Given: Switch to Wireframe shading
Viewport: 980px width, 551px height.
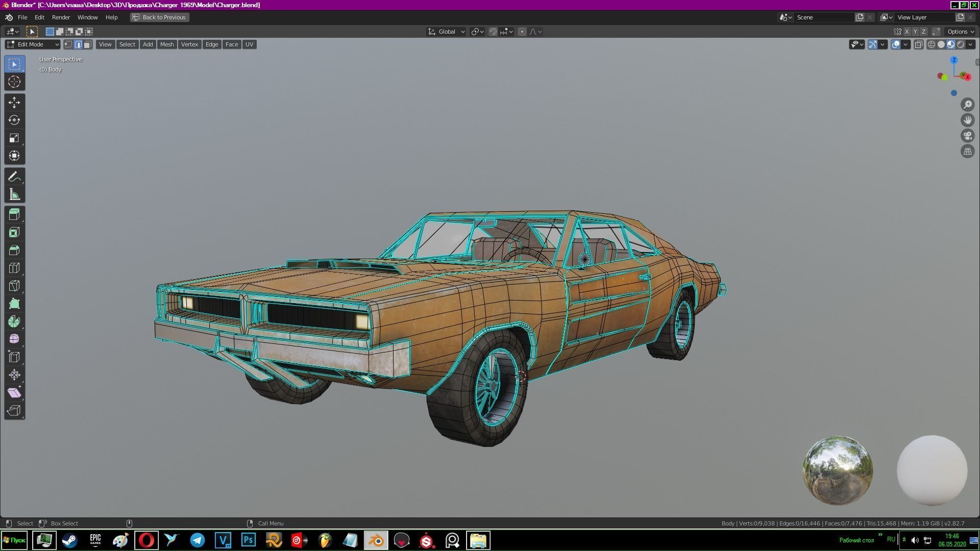Looking at the screenshot, I should pos(932,44).
